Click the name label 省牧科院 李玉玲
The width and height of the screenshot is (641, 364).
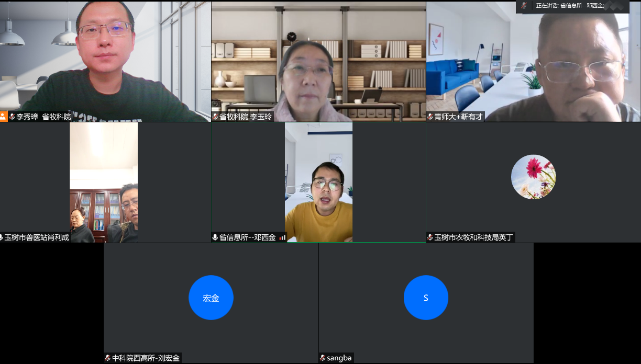(246, 117)
